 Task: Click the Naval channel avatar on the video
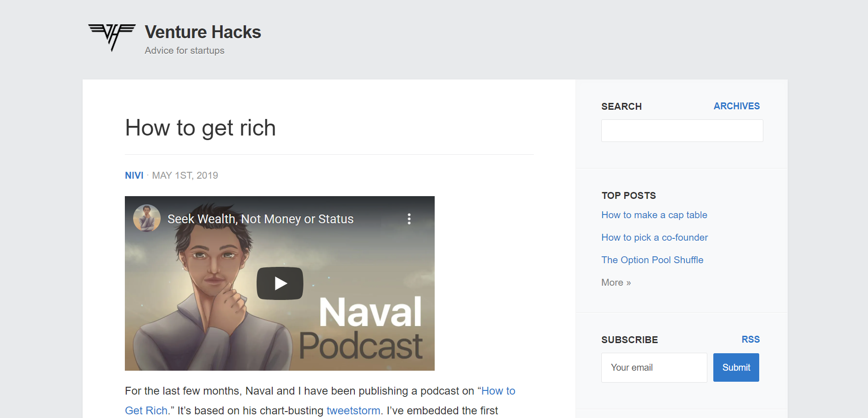(147, 218)
